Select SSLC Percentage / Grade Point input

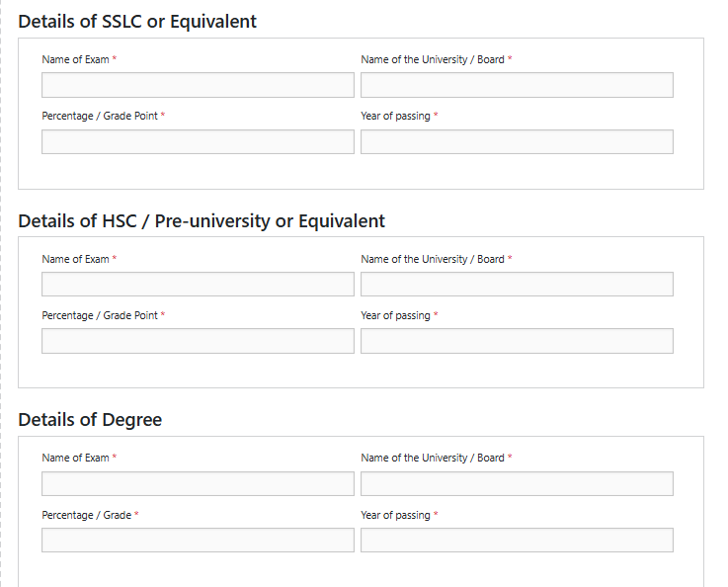pyautogui.click(x=198, y=141)
